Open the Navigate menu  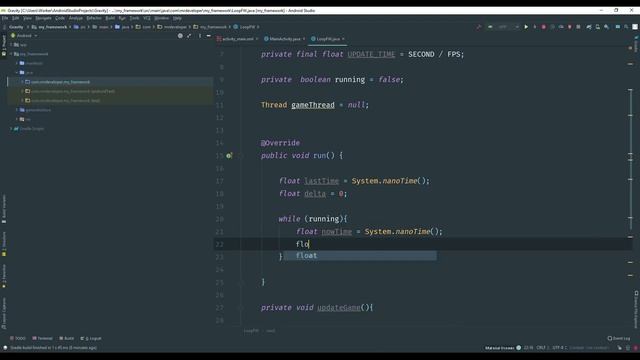click(43, 18)
